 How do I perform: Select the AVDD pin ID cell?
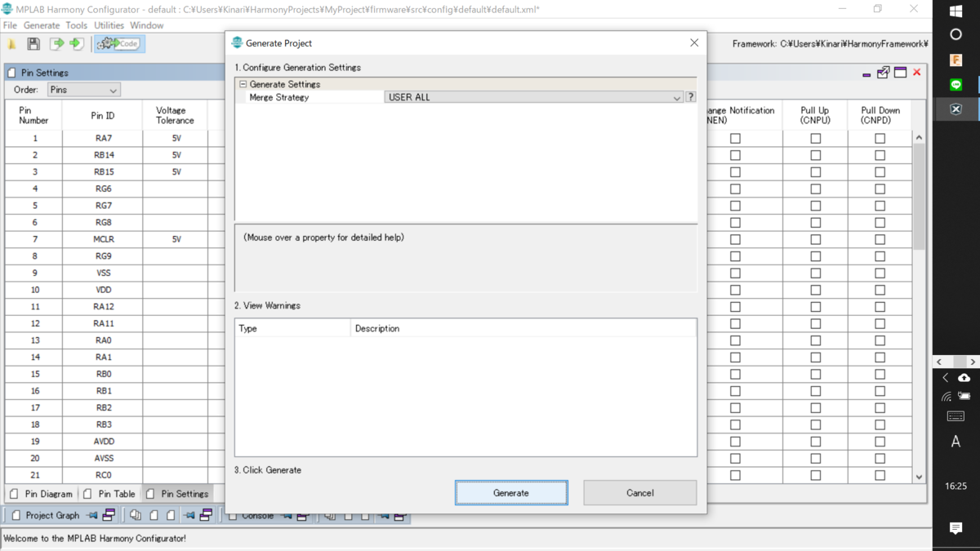103,442
